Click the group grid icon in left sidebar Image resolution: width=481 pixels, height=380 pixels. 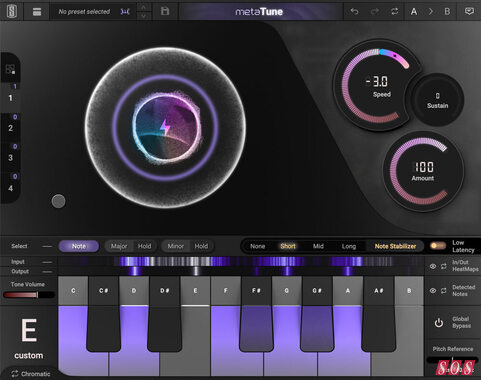10,69
